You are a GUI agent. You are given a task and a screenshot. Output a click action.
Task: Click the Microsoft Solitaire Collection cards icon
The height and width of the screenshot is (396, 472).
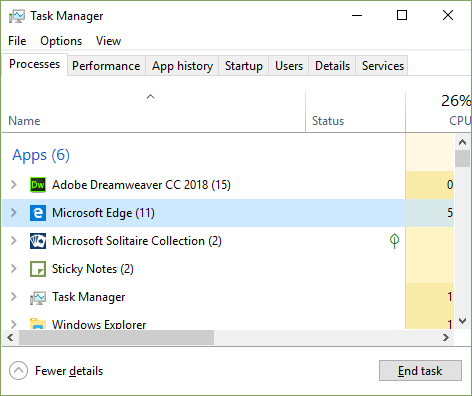pos(38,241)
